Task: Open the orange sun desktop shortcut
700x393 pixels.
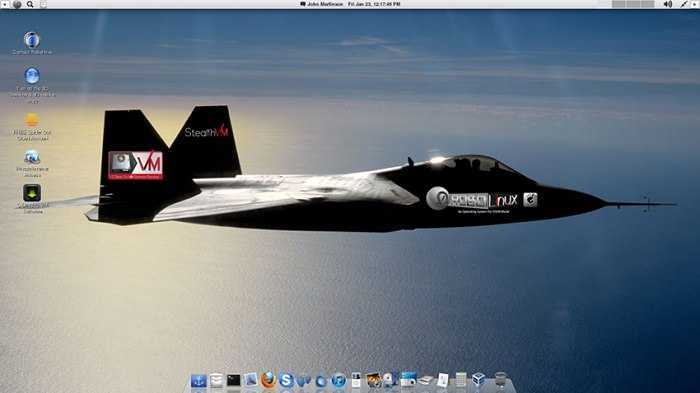Action: 32,120
